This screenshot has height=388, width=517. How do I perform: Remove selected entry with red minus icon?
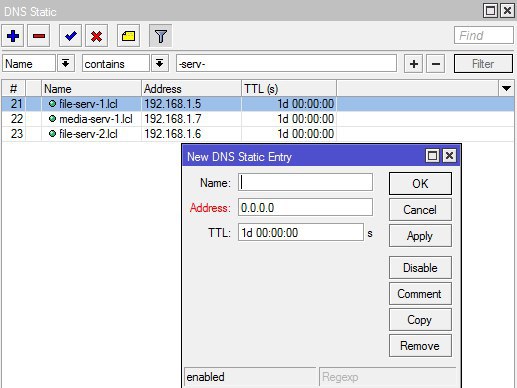coord(39,36)
